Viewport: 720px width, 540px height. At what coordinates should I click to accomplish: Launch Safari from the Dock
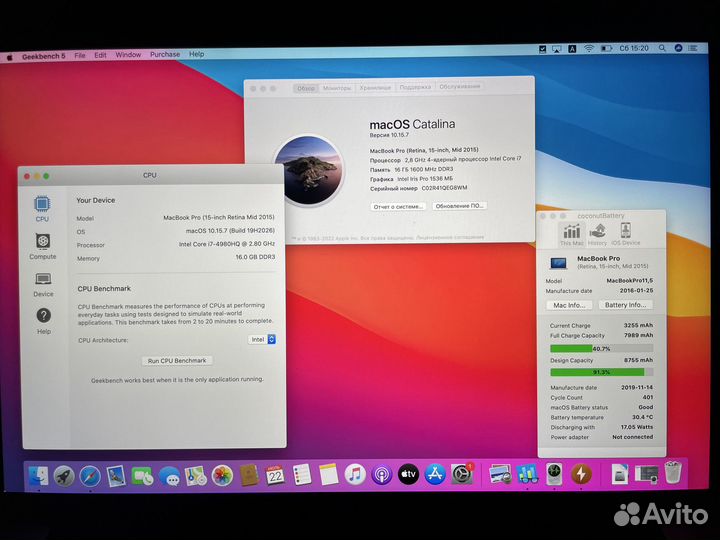[90, 476]
